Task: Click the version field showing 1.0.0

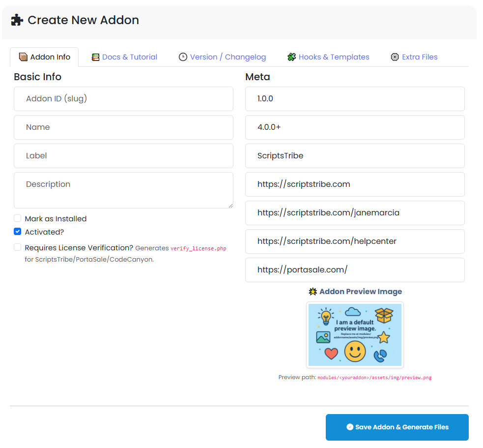Action: [355, 99]
